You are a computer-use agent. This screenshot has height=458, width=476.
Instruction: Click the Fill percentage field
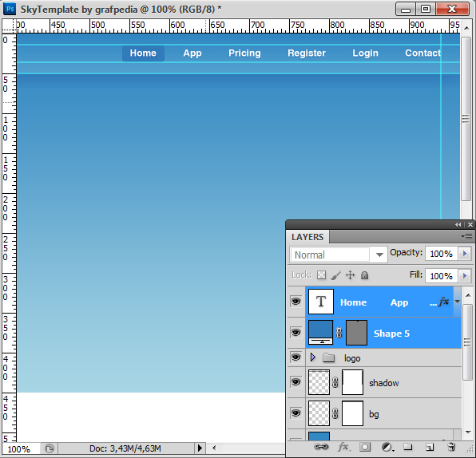441,276
